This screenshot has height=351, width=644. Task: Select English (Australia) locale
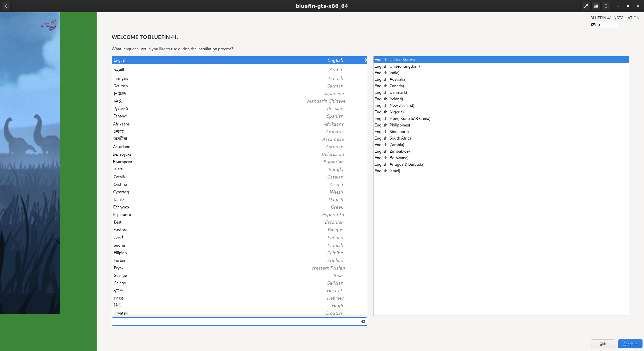click(390, 79)
